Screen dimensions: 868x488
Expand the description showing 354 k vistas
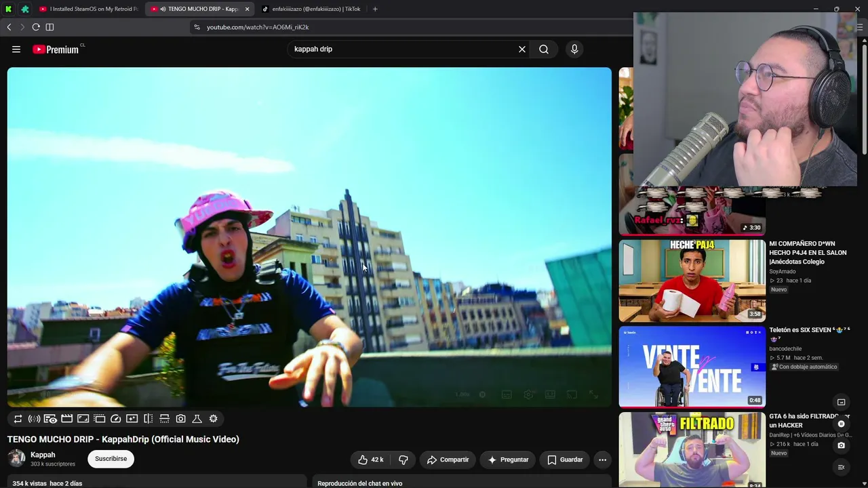coord(157,483)
